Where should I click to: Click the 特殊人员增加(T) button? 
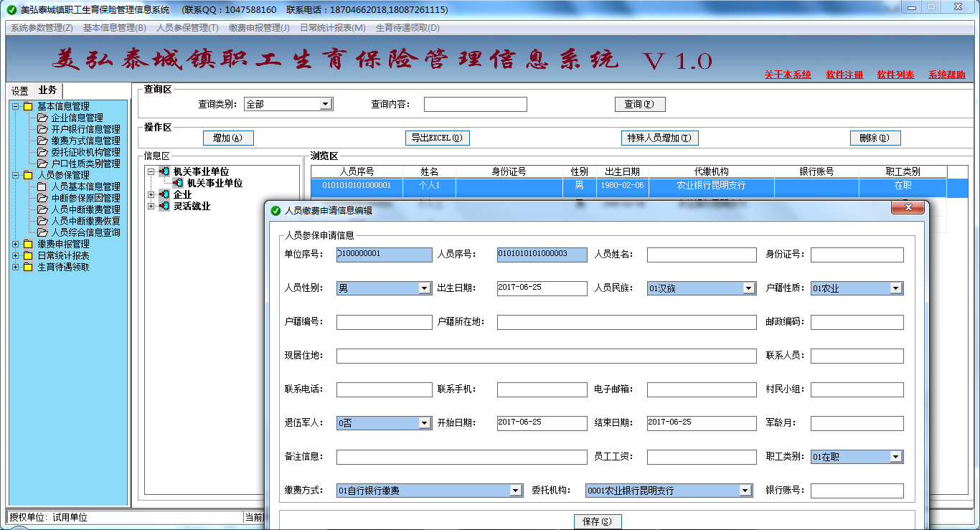[x=659, y=138]
